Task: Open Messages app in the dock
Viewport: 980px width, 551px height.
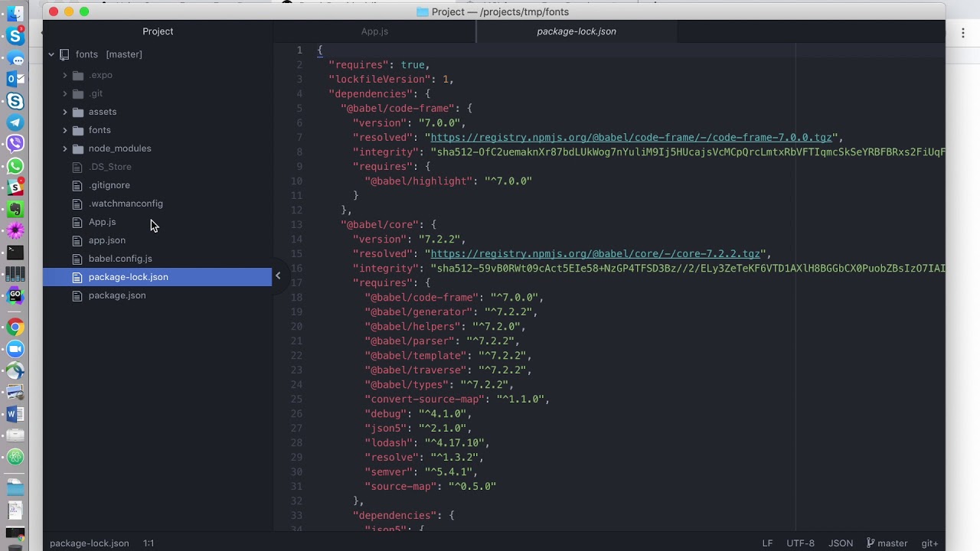Action: [x=15, y=58]
